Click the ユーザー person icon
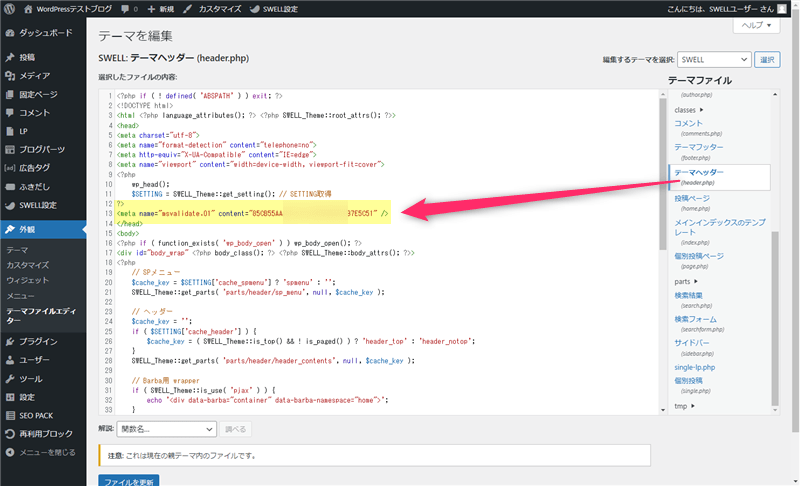800x486 pixels. 10,360
